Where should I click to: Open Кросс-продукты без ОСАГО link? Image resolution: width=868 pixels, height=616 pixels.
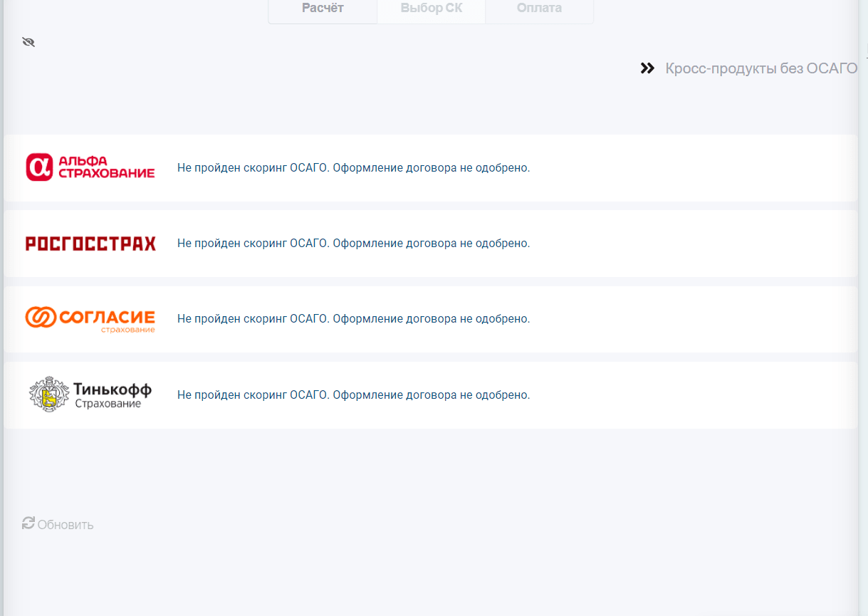(x=761, y=68)
